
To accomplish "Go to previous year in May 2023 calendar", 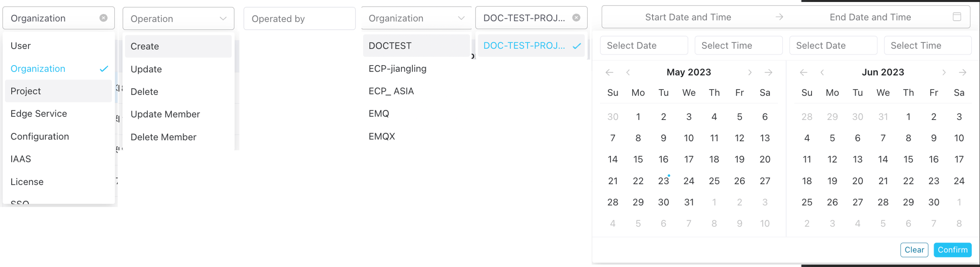I will [x=609, y=72].
